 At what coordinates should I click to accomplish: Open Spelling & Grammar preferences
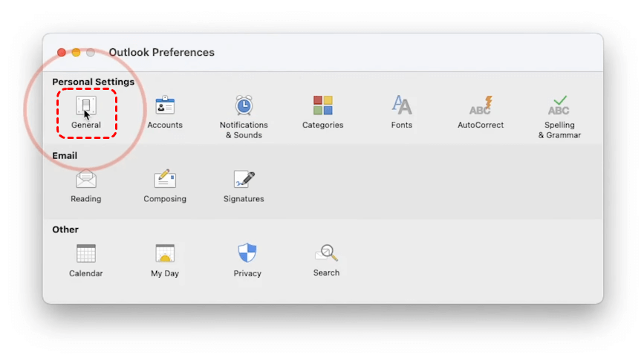tap(559, 105)
